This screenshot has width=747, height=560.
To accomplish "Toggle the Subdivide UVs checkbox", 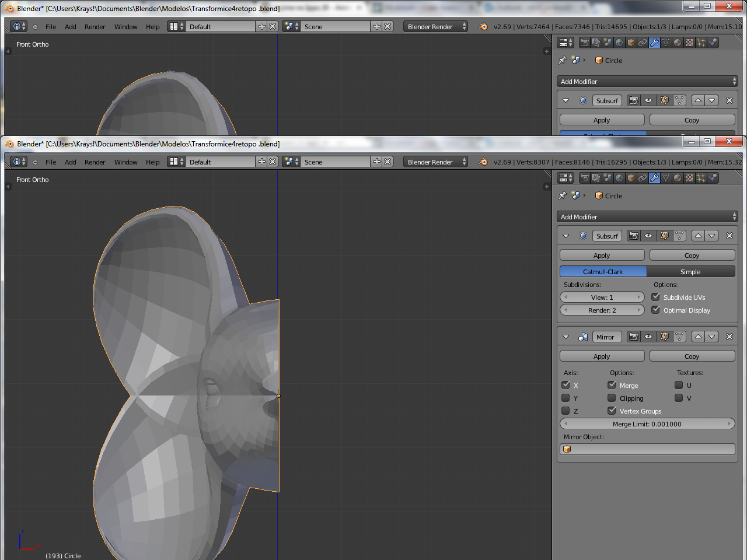I will click(x=655, y=297).
